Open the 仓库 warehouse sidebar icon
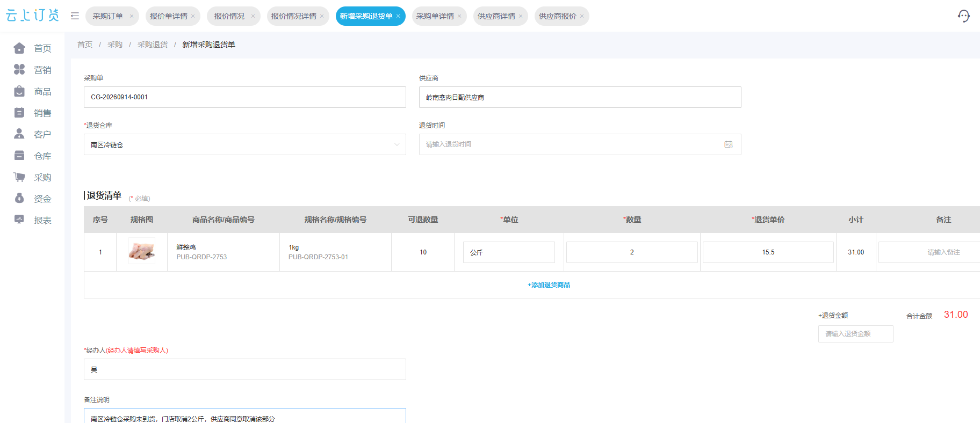The height and width of the screenshot is (423, 980). pos(19,156)
